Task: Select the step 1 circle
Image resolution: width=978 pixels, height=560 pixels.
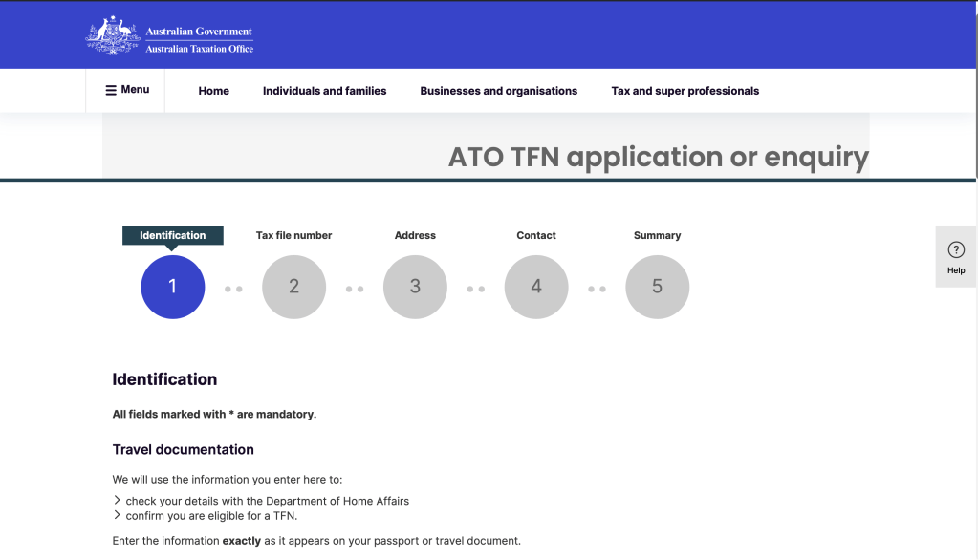Action: click(x=173, y=287)
